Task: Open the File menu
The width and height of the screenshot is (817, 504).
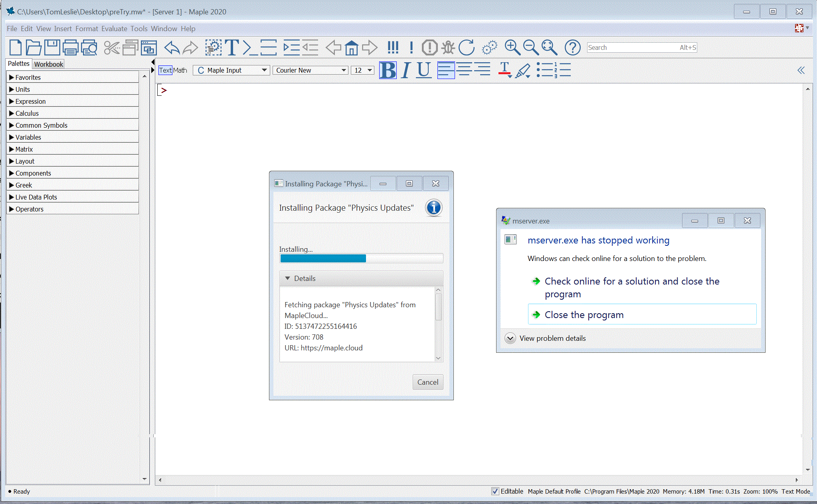Action: [12, 29]
